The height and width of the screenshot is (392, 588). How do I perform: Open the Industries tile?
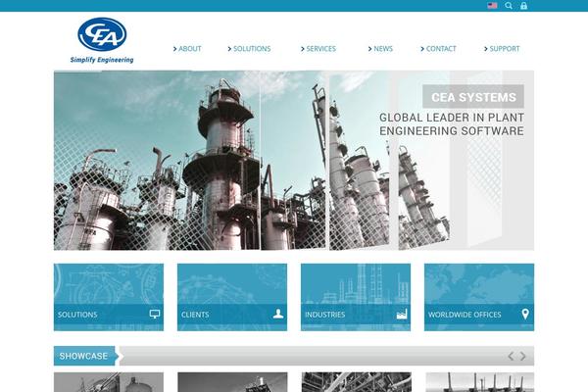356,297
